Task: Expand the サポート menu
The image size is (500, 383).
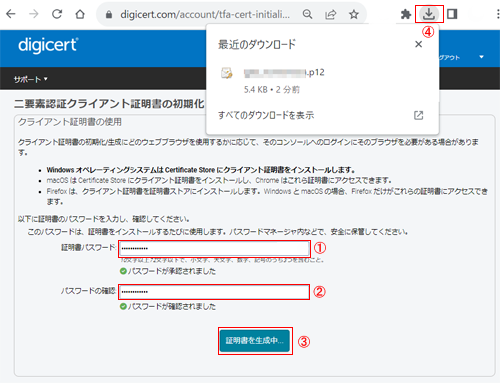Action: (30, 79)
